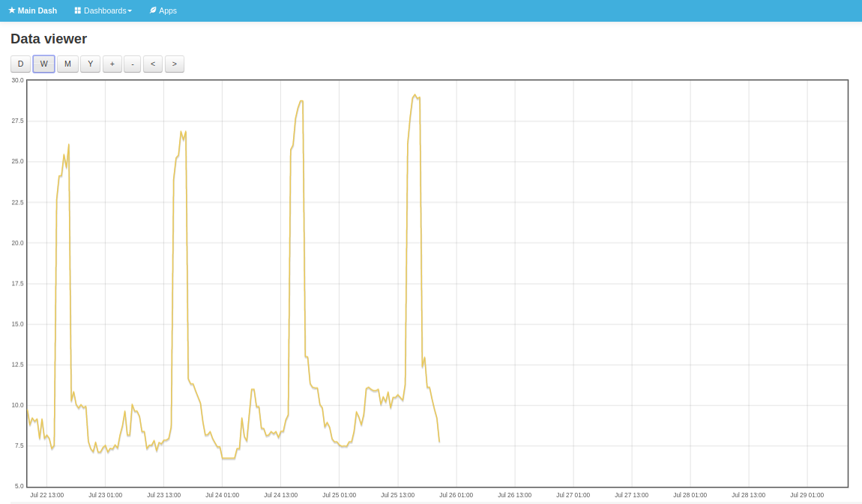Open the Apps menu item
Viewport: 862px width, 504px height.
coord(163,10)
